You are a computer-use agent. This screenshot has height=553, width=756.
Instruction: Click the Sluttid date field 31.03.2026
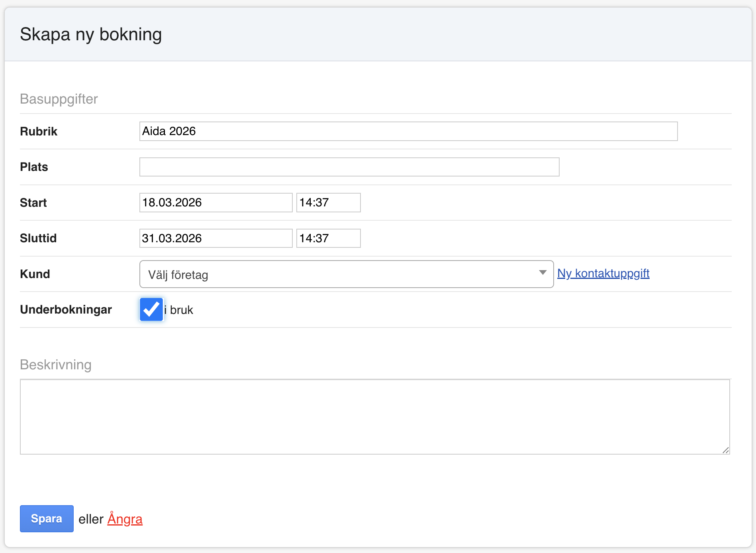pos(215,238)
